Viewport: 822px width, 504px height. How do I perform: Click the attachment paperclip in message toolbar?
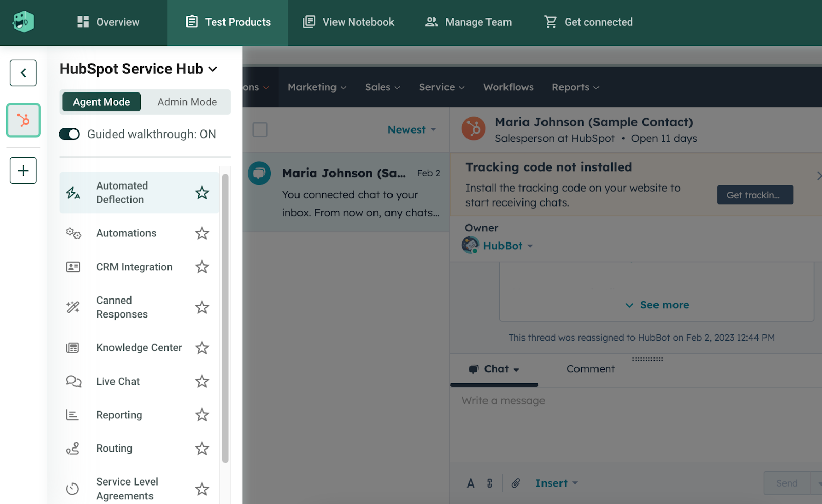[x=516, y=483]
